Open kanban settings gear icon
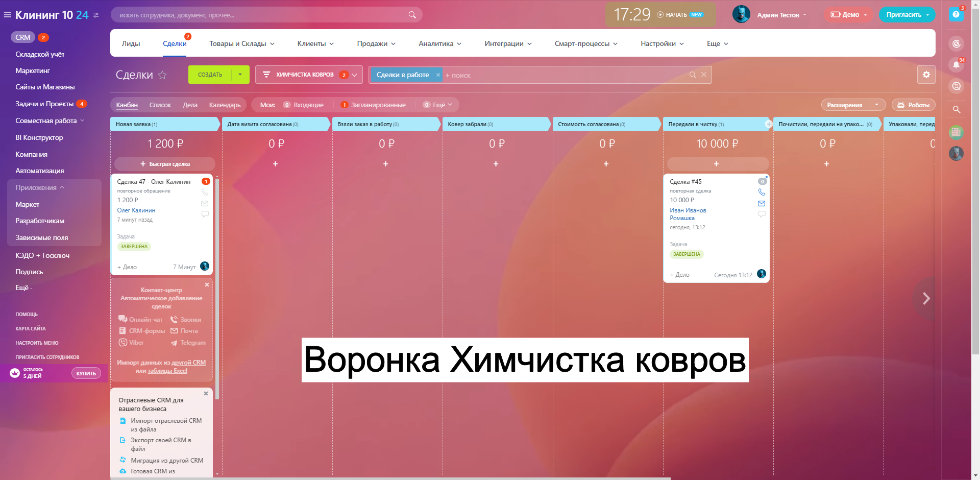The height and width of the screenshot is (480, 980). pos(926,75)
